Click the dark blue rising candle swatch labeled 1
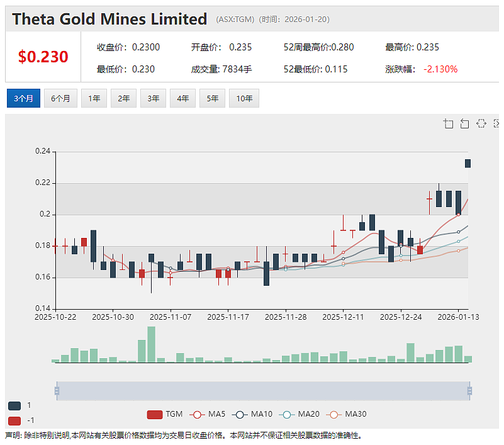Screen dimensions: 504x445 (14, 406)
